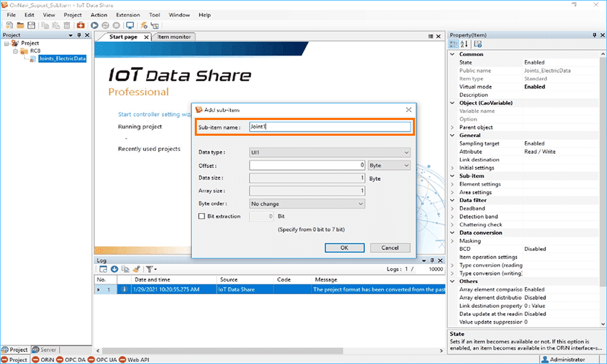This screenshot has height=364, width=607.
Task: Expand the Element settings property
Action: pyautogui.click(x=452, y=184)
